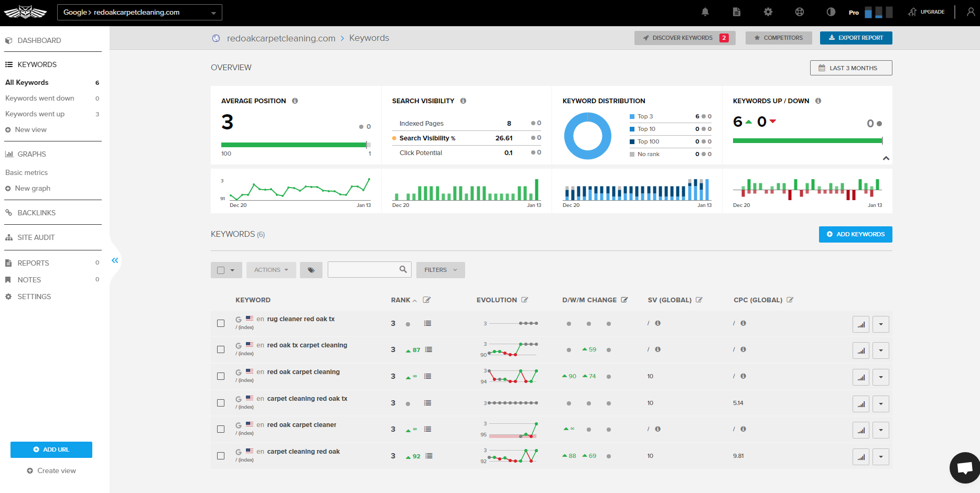Toggle the dark mode contrast icon
This screenshot has width=980, height=493.
tap(831, 12)
